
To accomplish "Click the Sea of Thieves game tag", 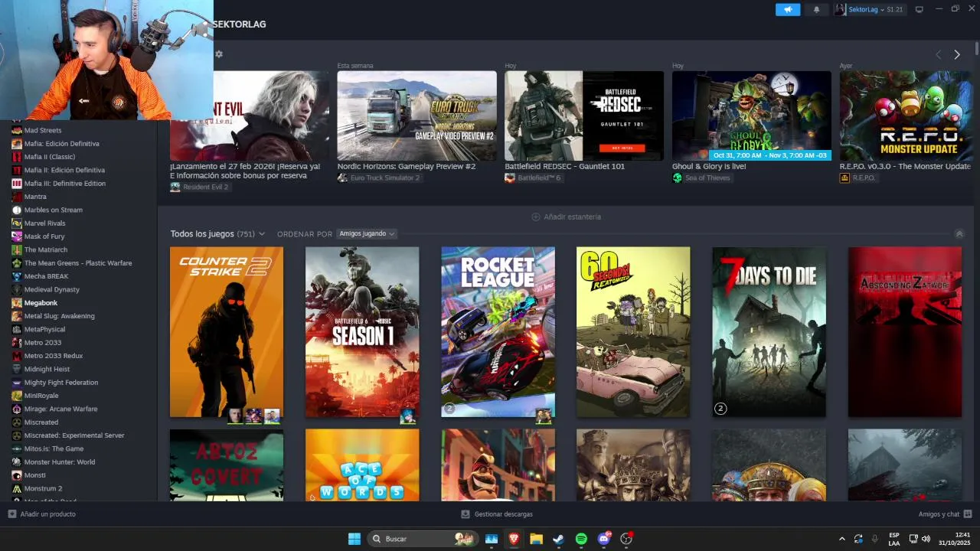I will click(701, 178).
